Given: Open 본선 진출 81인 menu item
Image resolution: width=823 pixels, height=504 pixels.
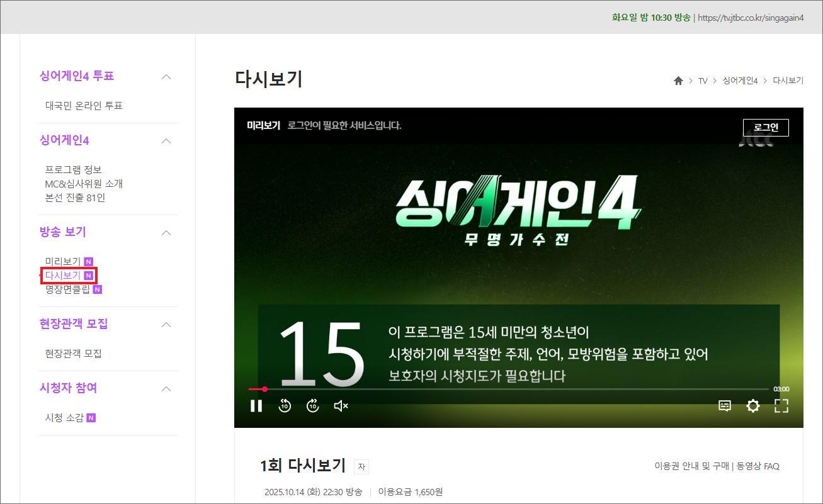Looking at the screenshot, I should (x=75, y=198).
